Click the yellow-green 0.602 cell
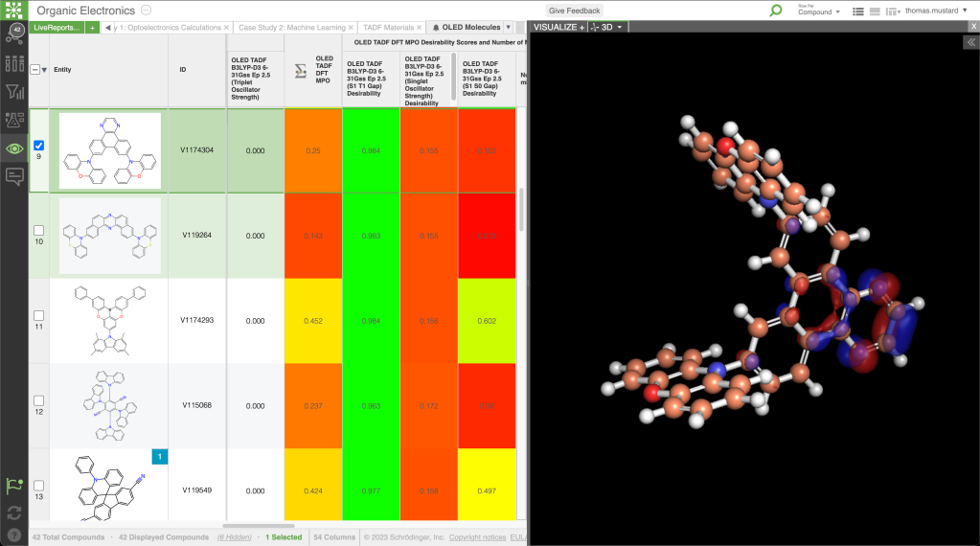 click(x=487, y=321)
